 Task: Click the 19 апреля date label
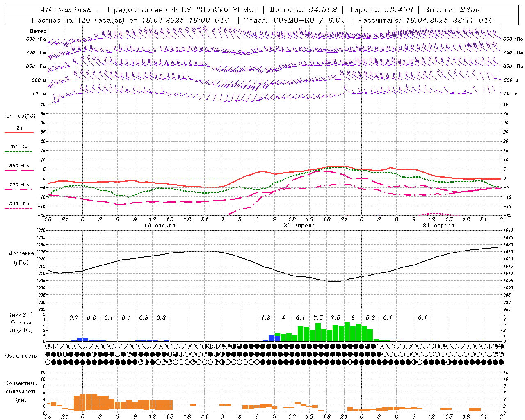coord(160,226)
